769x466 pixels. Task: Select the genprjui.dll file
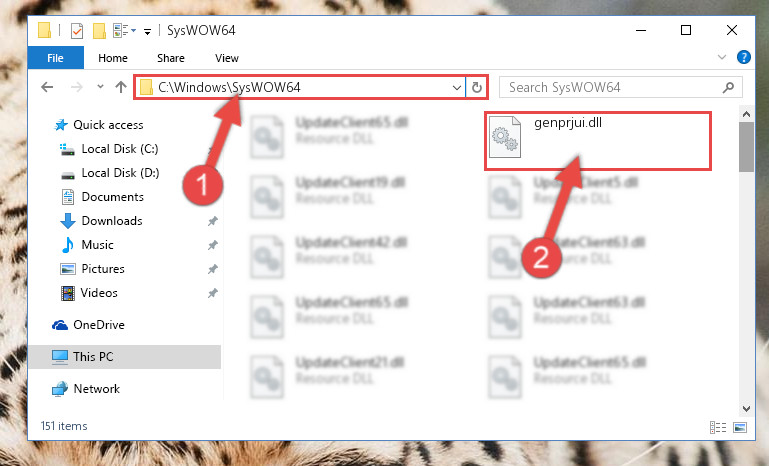pos(598,141)
